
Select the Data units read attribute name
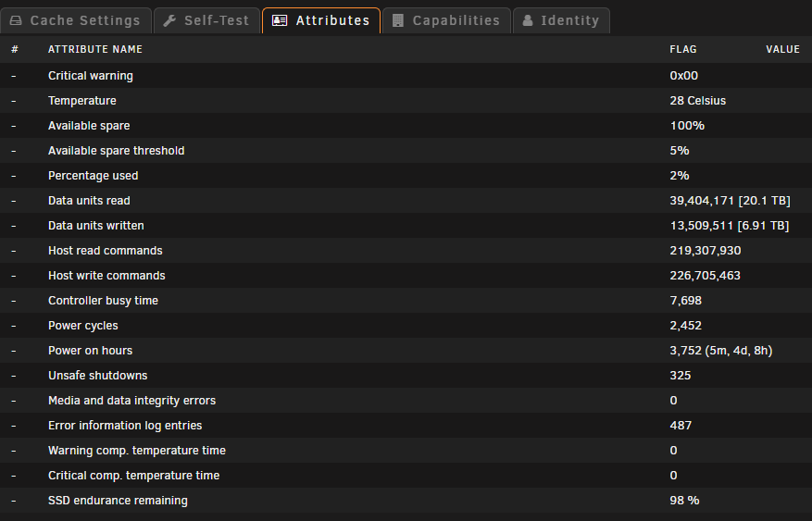pyautogui.click(x=89, y=201)
